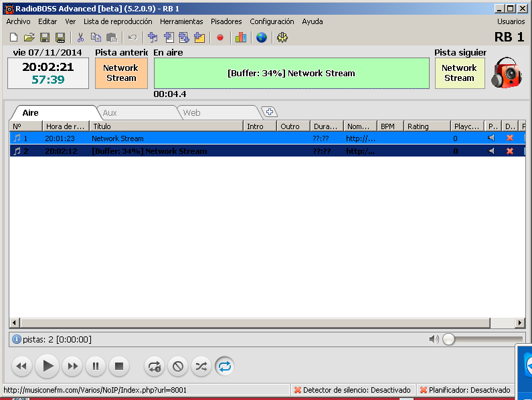Image resolution: width=532 pixels, height=400 pixels.
Task: Click the speaker icon on Network Stream row 1
Action: (491, 138)
